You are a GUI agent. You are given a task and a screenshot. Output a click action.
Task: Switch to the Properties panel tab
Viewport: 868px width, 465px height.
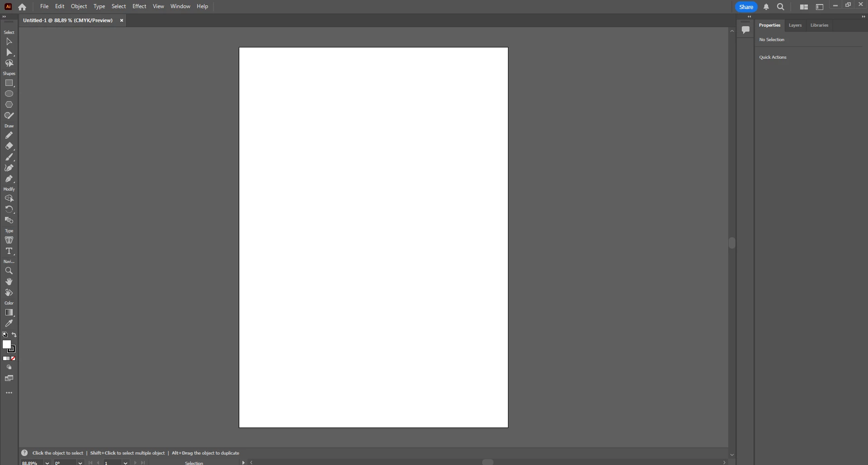click(769, 25)
